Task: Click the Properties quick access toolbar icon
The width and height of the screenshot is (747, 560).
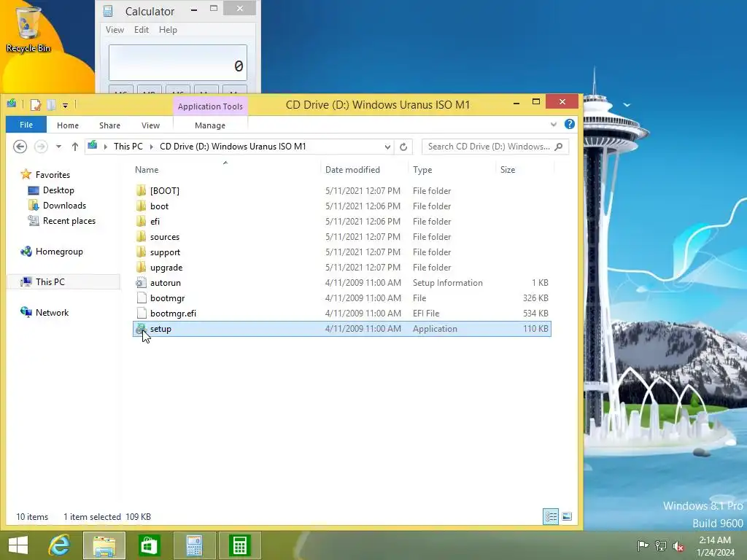Action: click(36, 104)
